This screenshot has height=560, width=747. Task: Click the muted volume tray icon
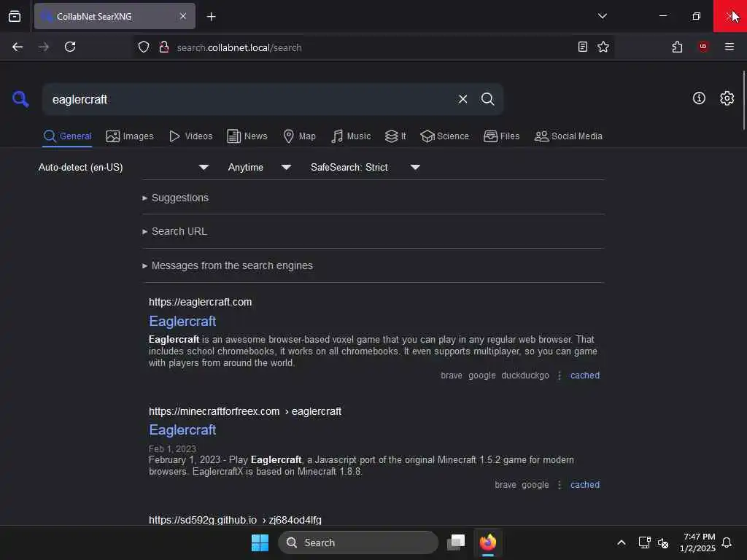tap(662, 542)
